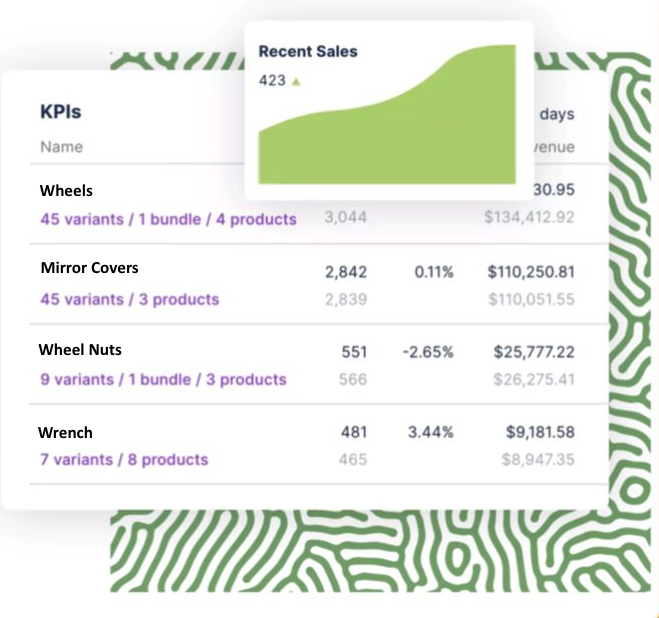Click the Mirror Covers 0.11% change value

[434, 272]
